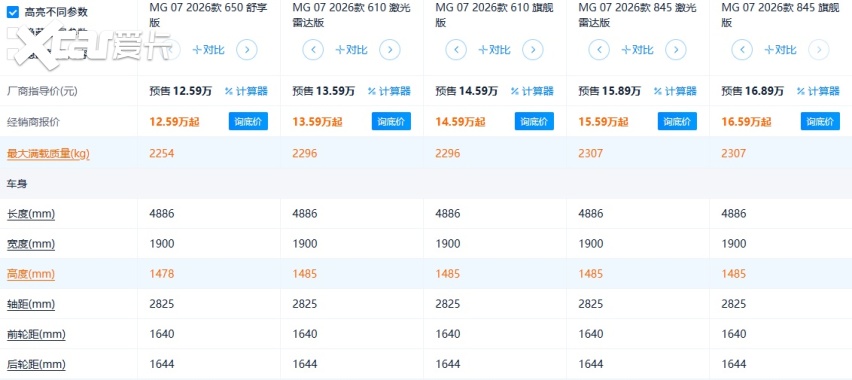Click dealer price 12.59万起

[174, 122]
